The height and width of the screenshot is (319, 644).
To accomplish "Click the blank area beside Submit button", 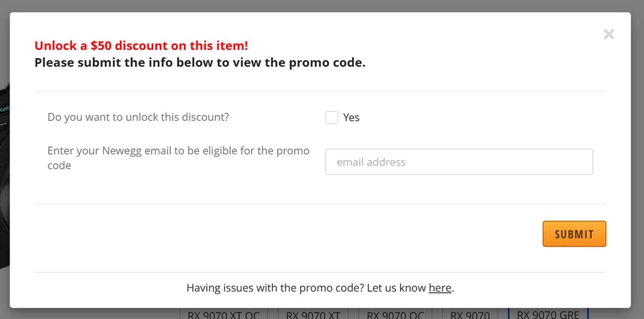I will [x=287, y=234].
